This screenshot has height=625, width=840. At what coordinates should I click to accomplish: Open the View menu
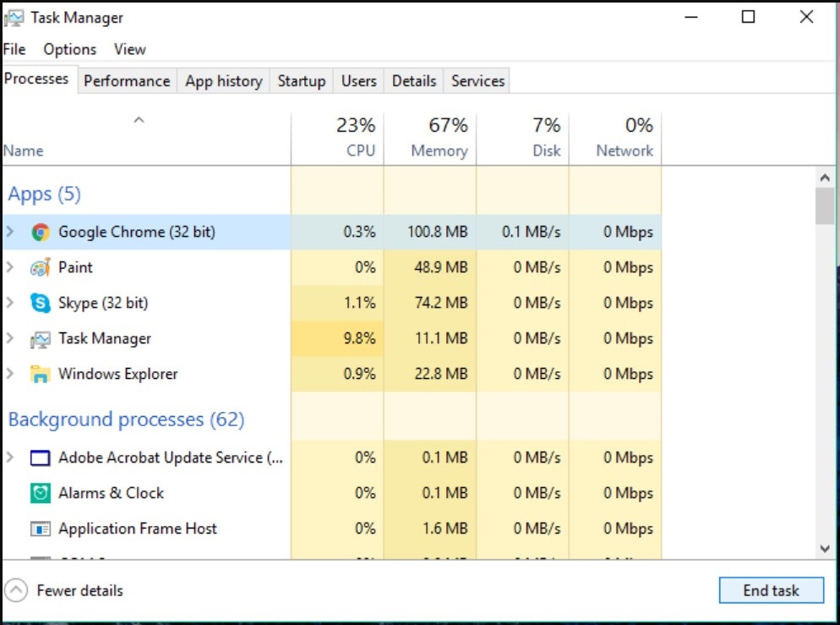129,49
